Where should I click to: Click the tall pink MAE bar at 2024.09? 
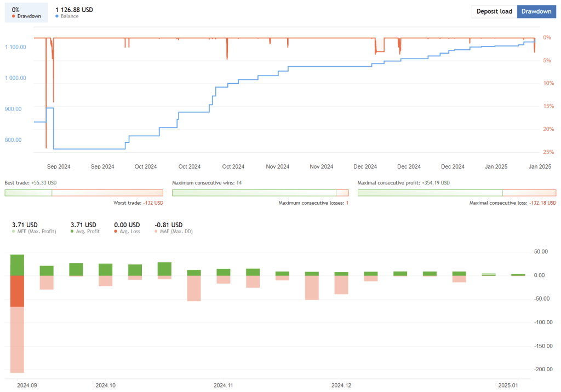17,339
